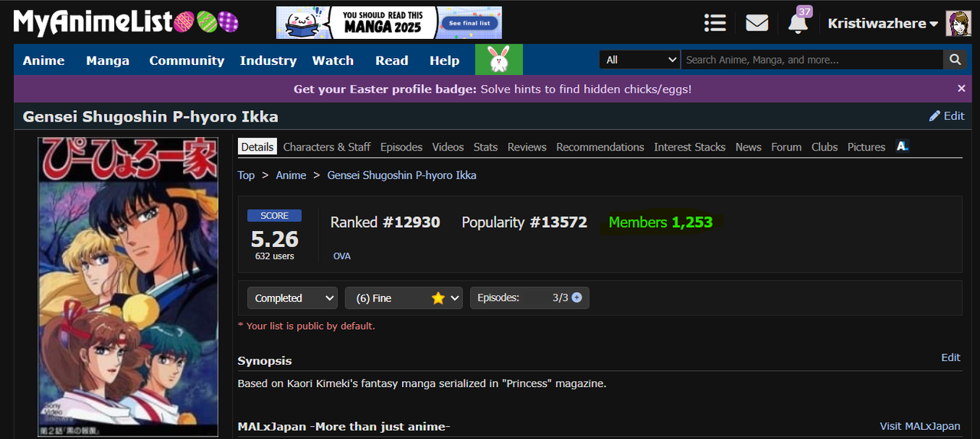This screenshot has width=980, height=439.
Task: Click 'Your list is public by default' note
Action: coord(306,326)
